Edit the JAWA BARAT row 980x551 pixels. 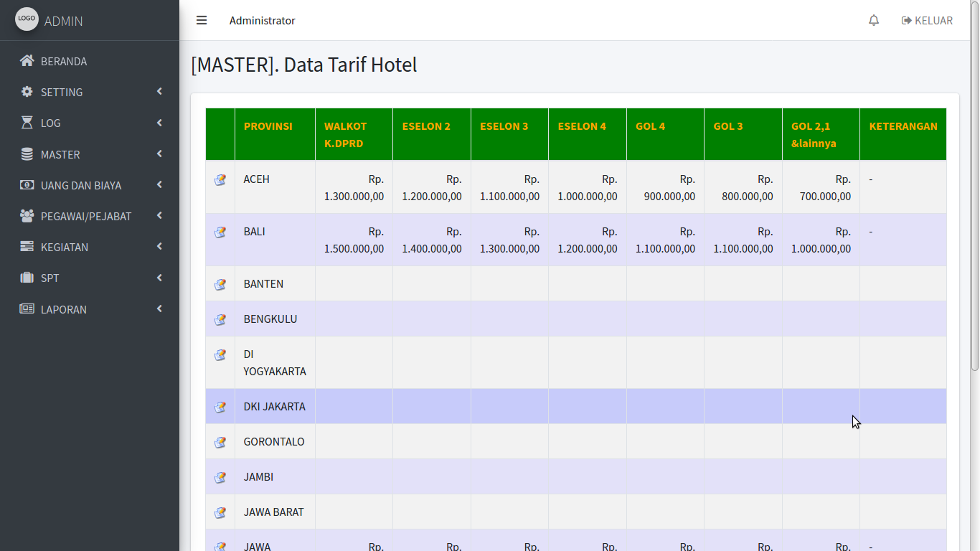(x=220, y=512)
